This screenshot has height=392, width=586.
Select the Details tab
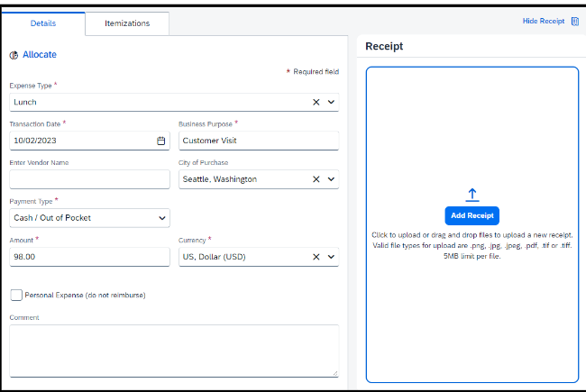[x=43, y=23]
